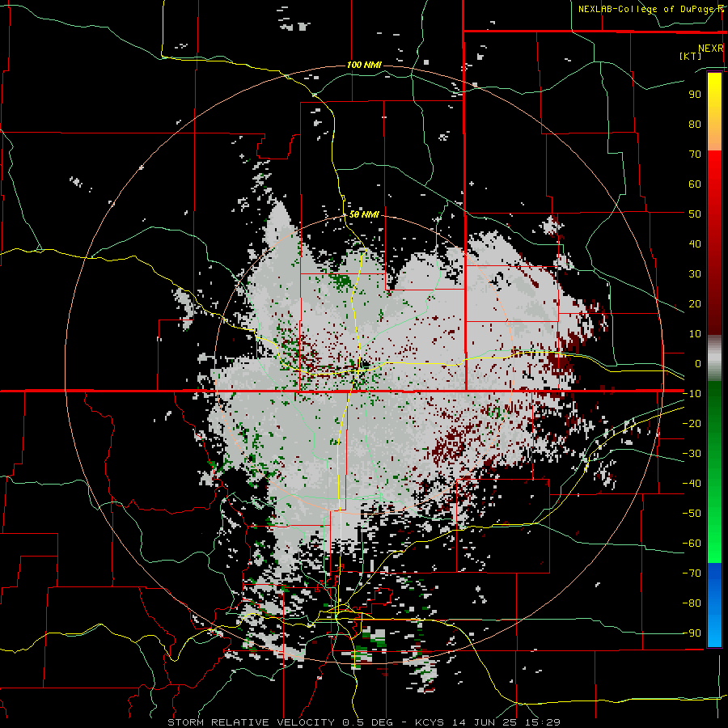
Task: Select the 90 knot scale label
Action: pyautogui.click(x=695, y=95)
